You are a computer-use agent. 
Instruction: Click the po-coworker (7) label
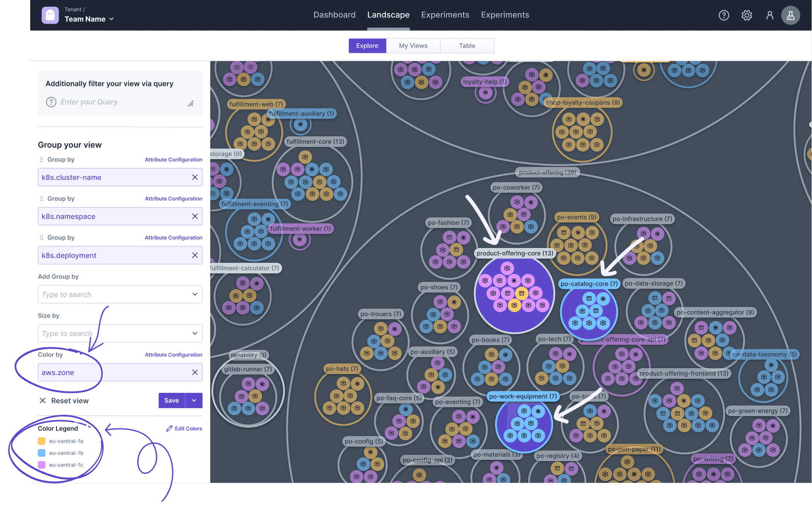(516, 187)
